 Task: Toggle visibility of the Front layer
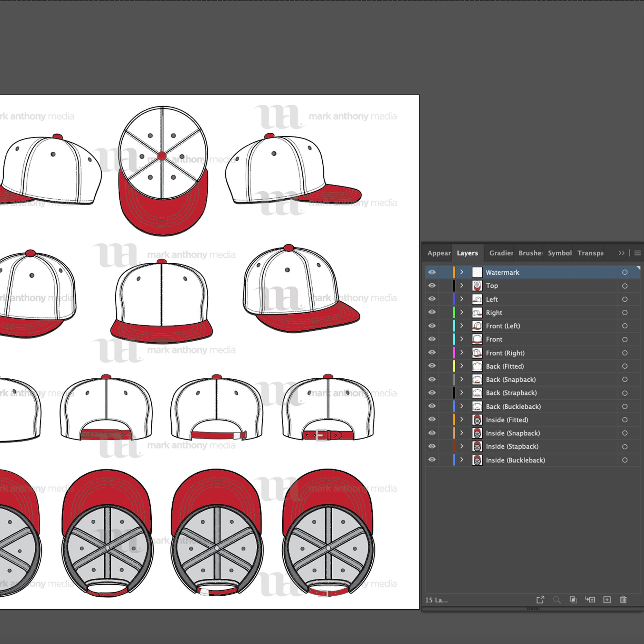click(432, 339)
